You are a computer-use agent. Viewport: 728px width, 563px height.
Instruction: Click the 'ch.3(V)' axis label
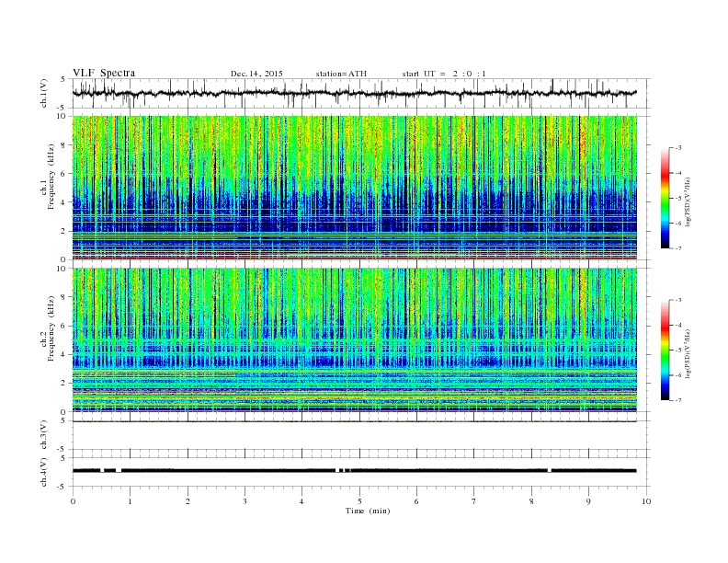pos(44,435)
